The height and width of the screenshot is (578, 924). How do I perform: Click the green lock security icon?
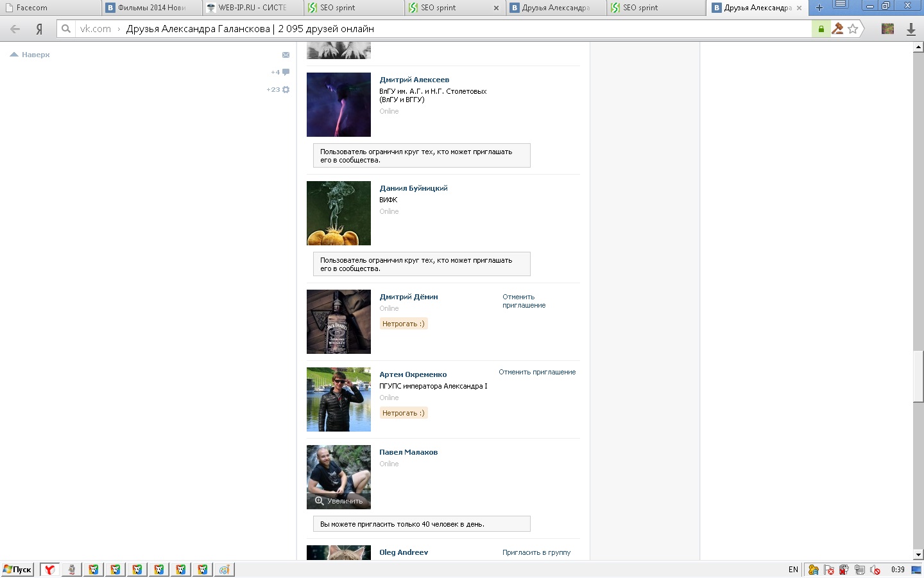[821, 29]
